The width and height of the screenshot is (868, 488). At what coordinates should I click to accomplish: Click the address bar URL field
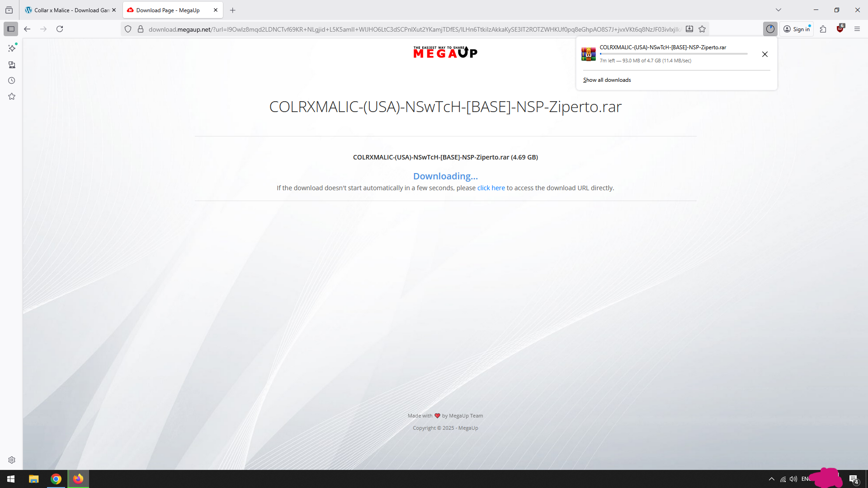click(x=407, y=29)
